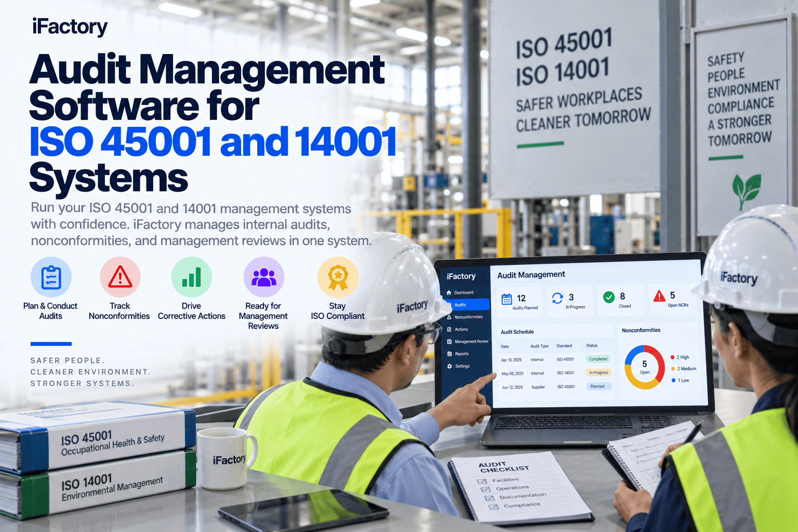This screenshot has height=532, width=798.
Task: Click the Nonconformities triangle icon in sidebar
Action: click(449, 317)
